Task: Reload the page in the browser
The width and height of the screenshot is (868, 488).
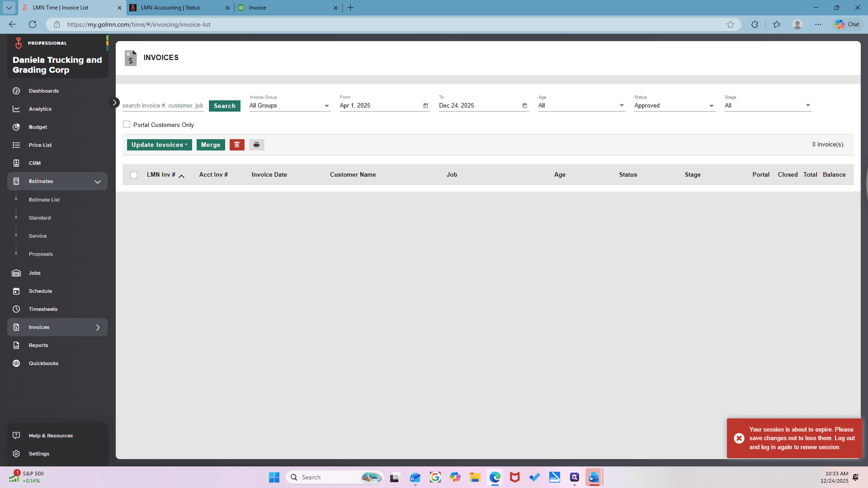Action: coord(33,24)
